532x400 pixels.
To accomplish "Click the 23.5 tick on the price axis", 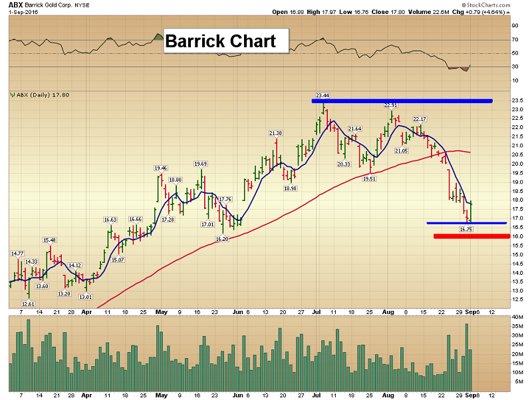I will click(x=517, y=100).
